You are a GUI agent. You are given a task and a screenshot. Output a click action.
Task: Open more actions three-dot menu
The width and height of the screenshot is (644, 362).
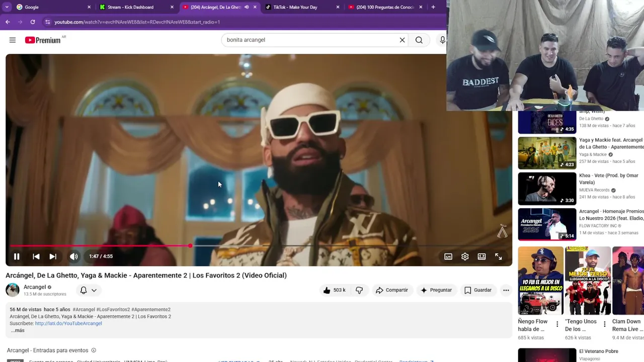(x=506, y=290)
